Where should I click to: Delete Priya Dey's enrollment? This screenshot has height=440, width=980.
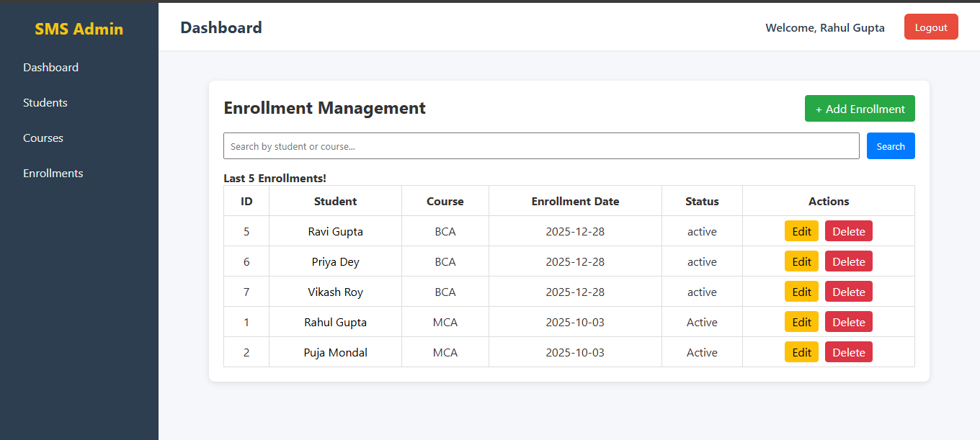coord(849,261)
